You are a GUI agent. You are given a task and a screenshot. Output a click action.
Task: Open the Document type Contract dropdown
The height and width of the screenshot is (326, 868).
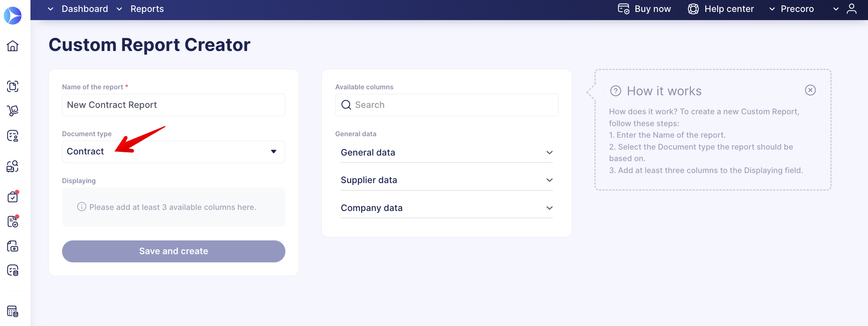174,151
